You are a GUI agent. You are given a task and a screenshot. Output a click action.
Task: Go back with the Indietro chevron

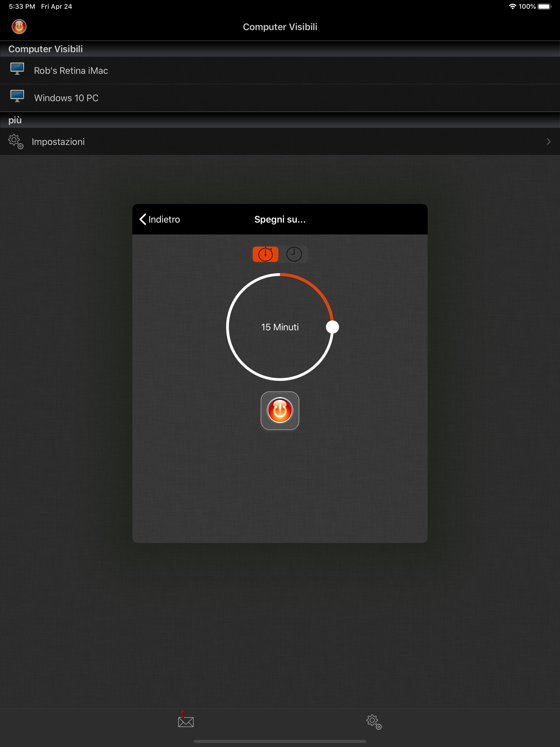143,220
